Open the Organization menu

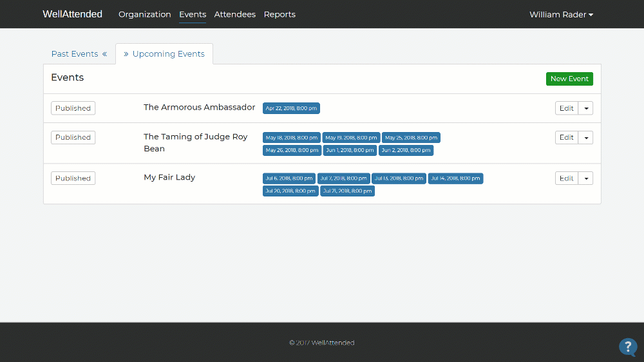(144, 14)
